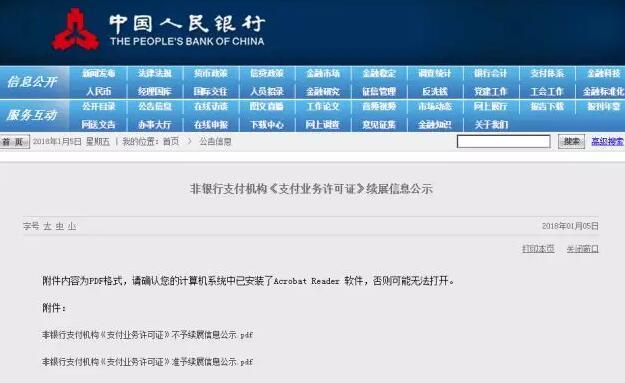Click the 服务互动 section header
This screenshot has width=625, height=383.
[32, 115]
